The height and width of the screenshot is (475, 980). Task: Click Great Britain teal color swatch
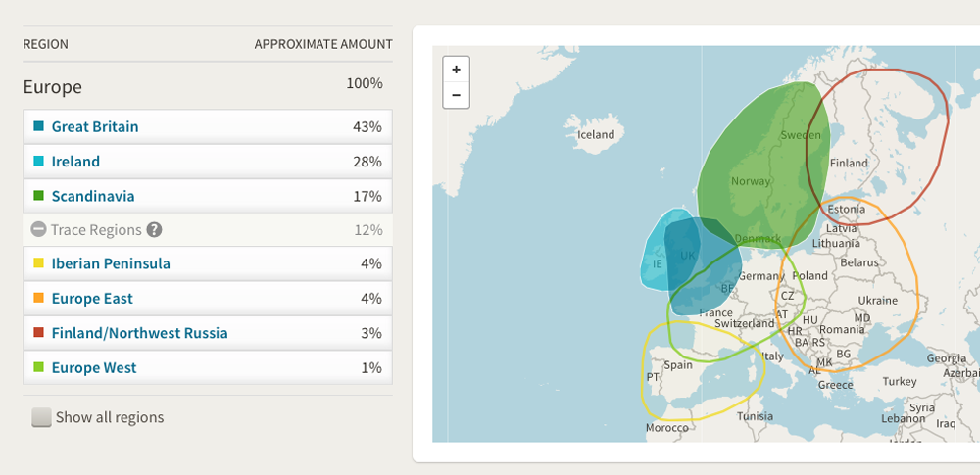click(38, 126)
